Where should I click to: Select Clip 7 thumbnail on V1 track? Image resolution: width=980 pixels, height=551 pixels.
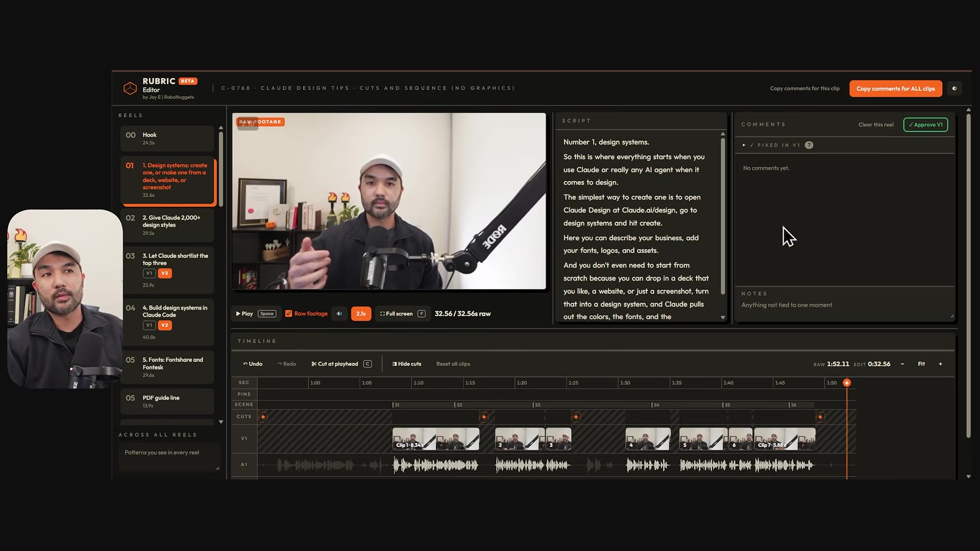click(785, 439)
